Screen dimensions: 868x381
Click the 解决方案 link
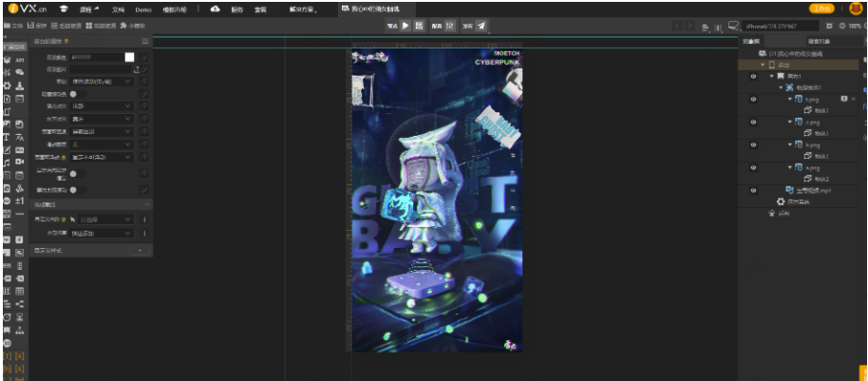coord(303,10)
